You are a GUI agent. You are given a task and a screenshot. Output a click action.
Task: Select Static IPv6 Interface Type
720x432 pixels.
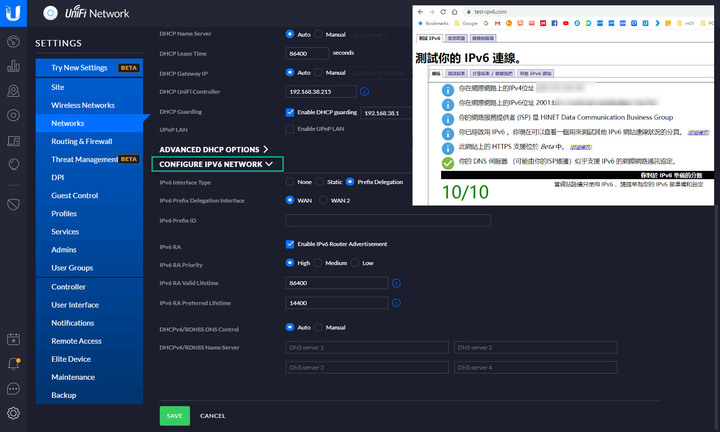(x=320, y=182)
